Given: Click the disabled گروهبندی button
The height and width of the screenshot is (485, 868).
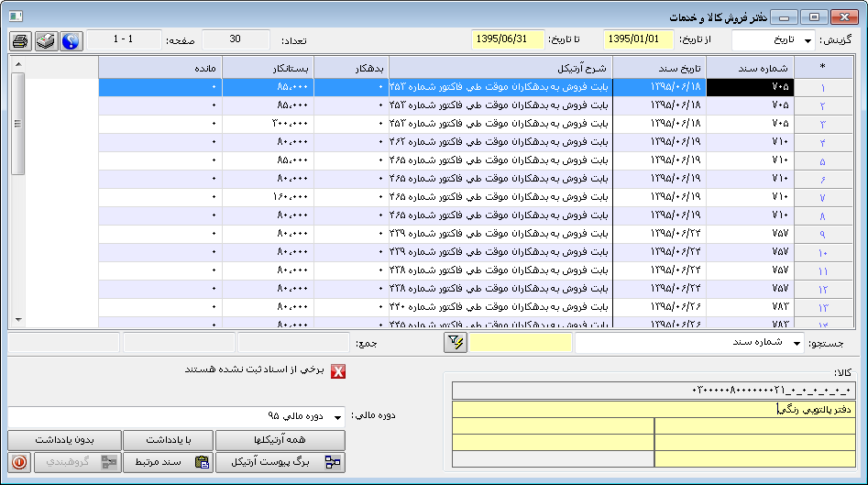Looking at the screenshot, I should (x=78, y=462).
